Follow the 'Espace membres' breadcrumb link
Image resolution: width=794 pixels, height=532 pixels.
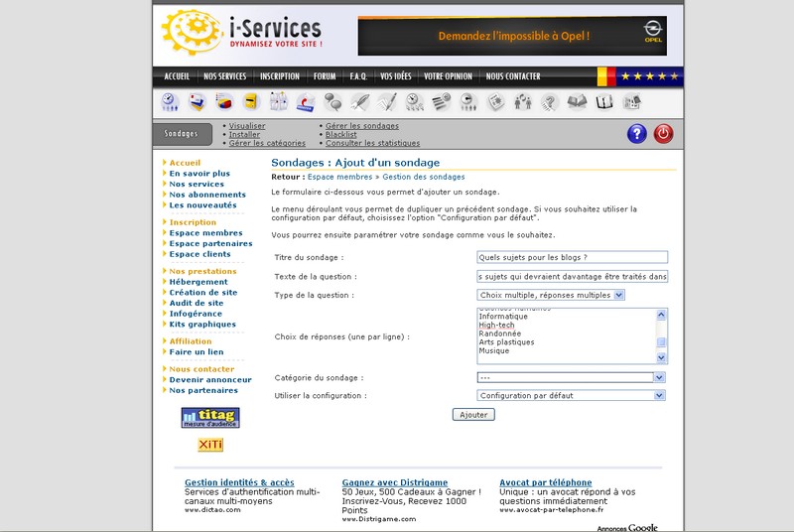click(x=339, y=177)
